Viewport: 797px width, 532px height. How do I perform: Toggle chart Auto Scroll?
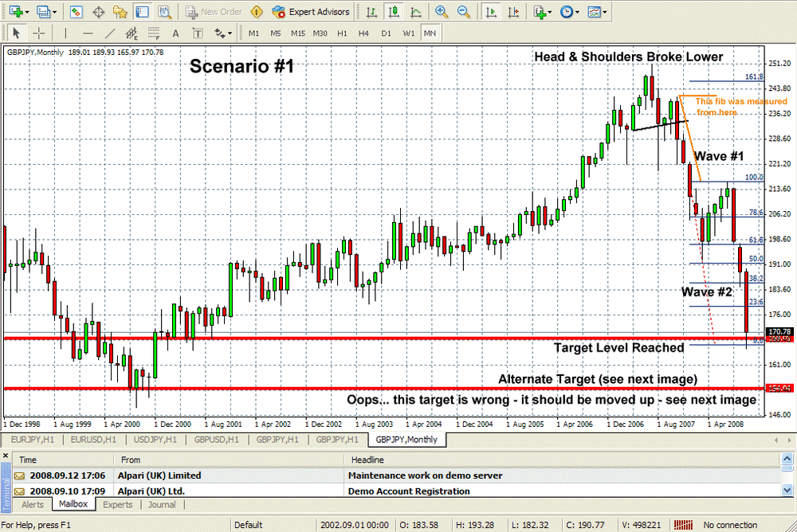(x=491, y=12)
